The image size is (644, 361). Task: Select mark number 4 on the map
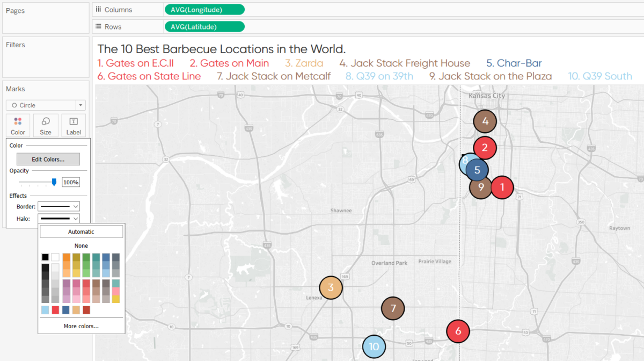coord(485,121)
